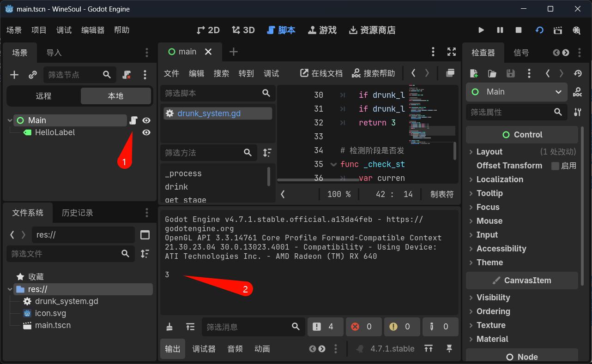Run the project with the play icon
This screenshot has width=592, height=364.
[x=481, y=30]
